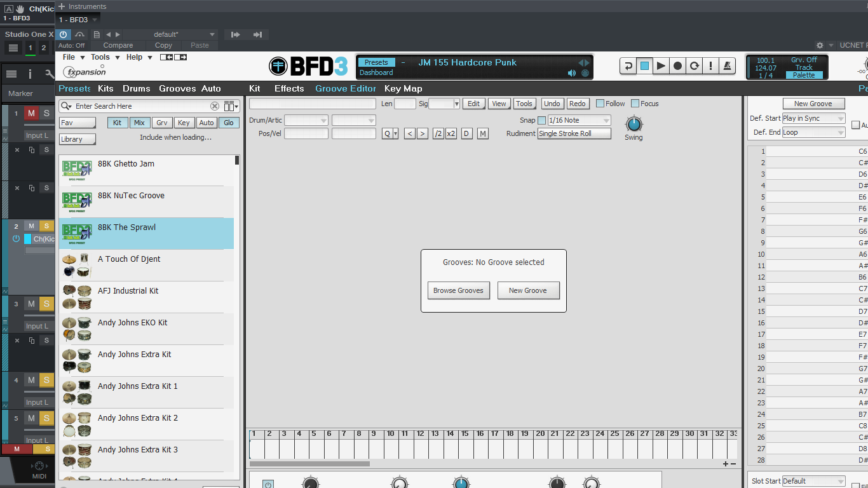This screenshot has height=488, width=868.
Task: Open the Library filter dropdown
Action: [78, 139]
